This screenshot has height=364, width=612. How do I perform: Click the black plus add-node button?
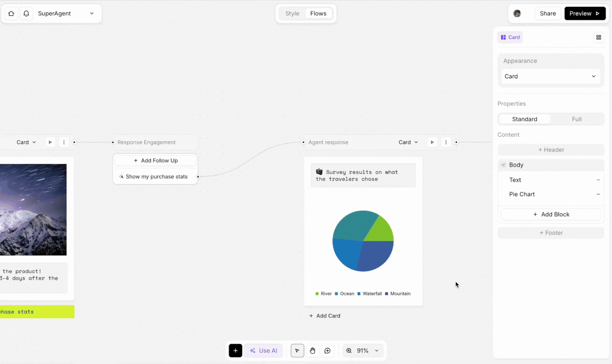coord(236,350)
